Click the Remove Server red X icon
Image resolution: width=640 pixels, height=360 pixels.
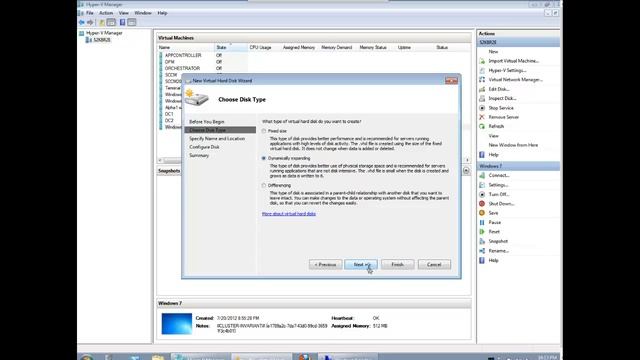pos(482,117)
